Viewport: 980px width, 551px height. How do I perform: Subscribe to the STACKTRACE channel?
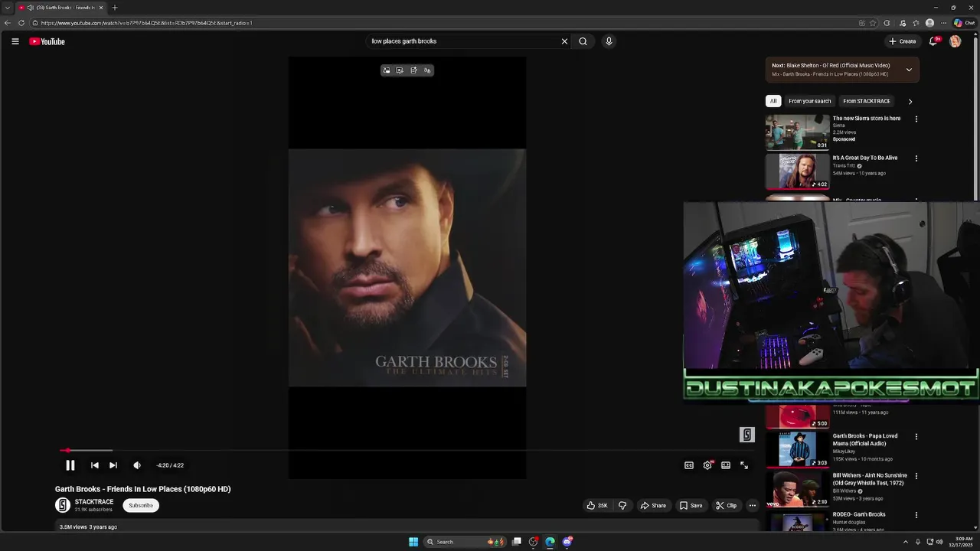pyautogui.click(x=141, y=505)
